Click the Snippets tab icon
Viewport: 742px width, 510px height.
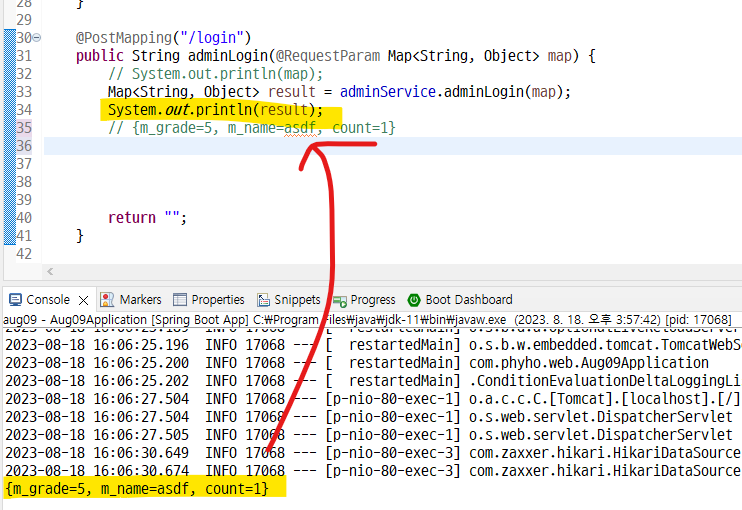point(263,299)
